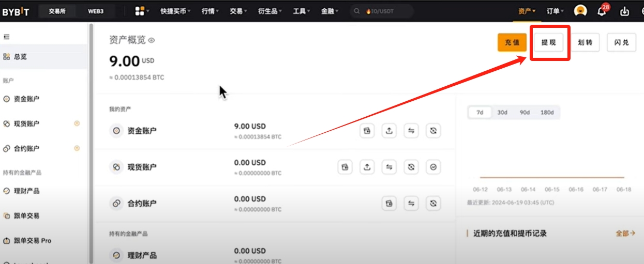
Task: Click convert icon in 现货账户 row
Action: point(411,167)
